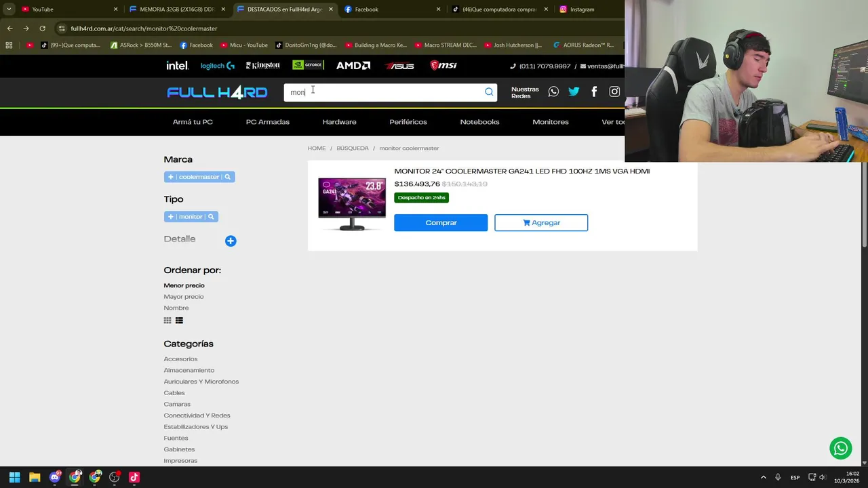This screenshot has width=868, height=488.
Task: Go to HOME breadcrumb
Action: [x=317, y=148]
